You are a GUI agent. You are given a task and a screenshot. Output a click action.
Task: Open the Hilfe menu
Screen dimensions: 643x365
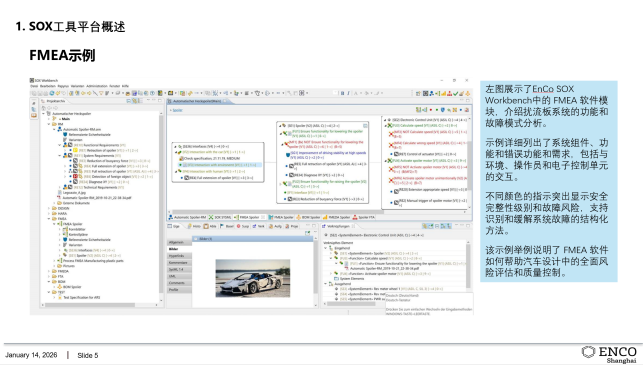point(125,86)
